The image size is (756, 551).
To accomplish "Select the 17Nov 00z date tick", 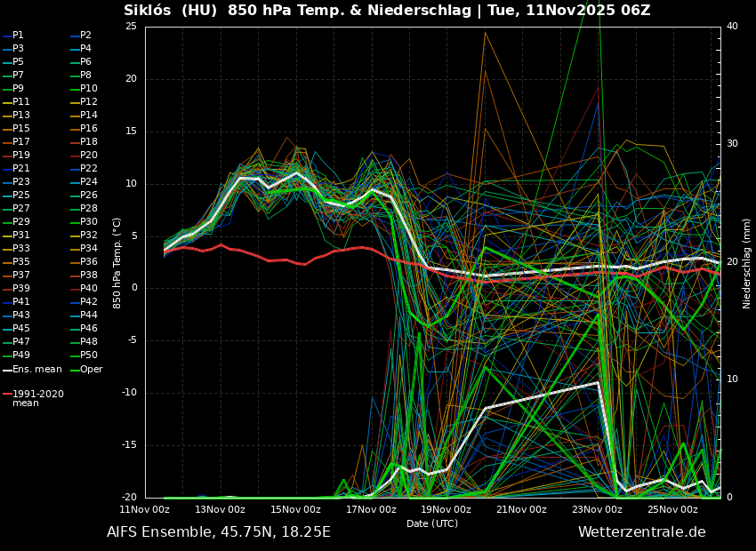I will (x=371, y=509).
